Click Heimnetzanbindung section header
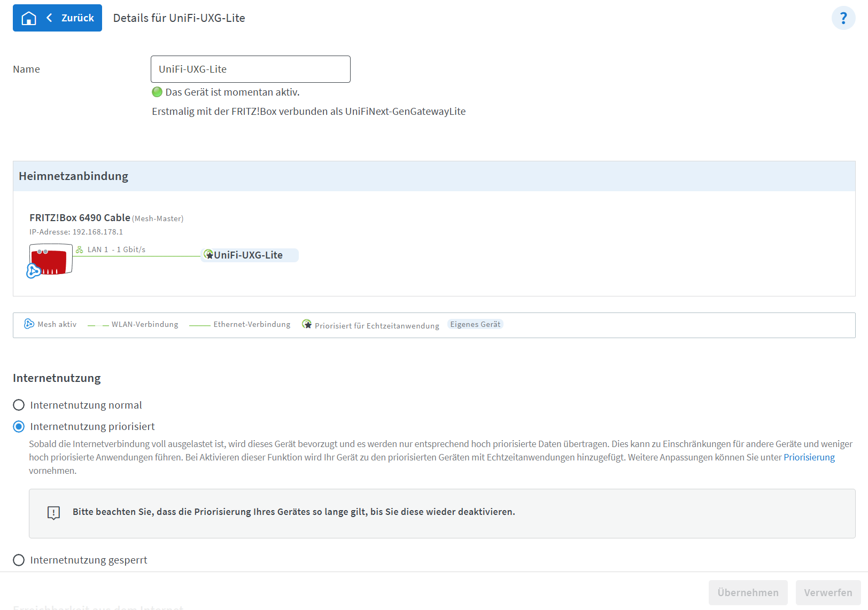This screenshot has width=868, height=610. pos(434,176)
